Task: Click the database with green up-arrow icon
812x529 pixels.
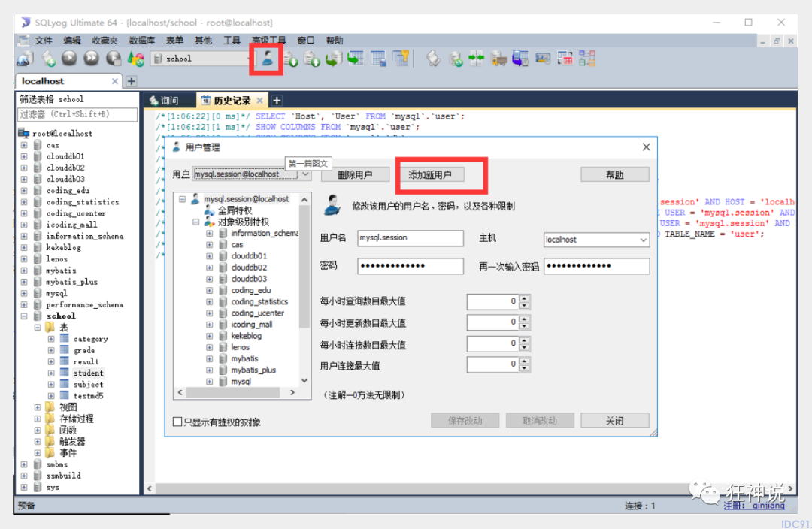Action: click(x=312, y=59)
